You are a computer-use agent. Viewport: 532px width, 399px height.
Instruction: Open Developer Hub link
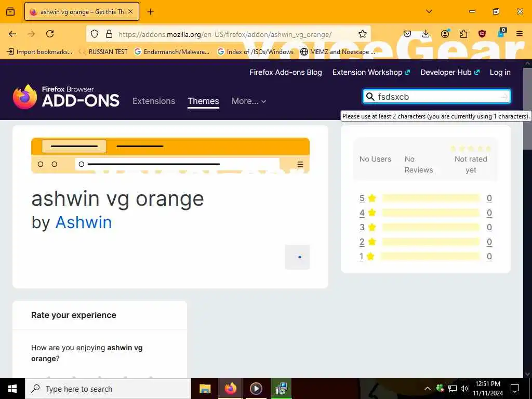click(450, 72)
